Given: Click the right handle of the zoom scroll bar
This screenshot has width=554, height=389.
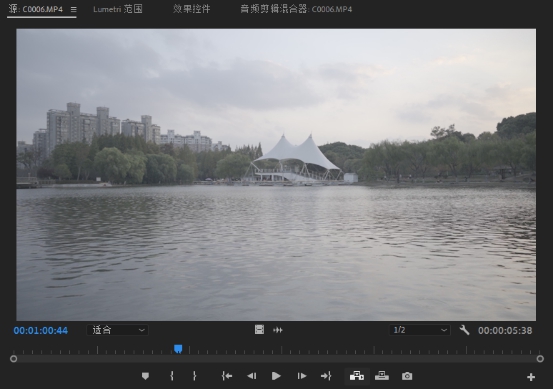Looking at the screenshot, I should pos(540,359).
